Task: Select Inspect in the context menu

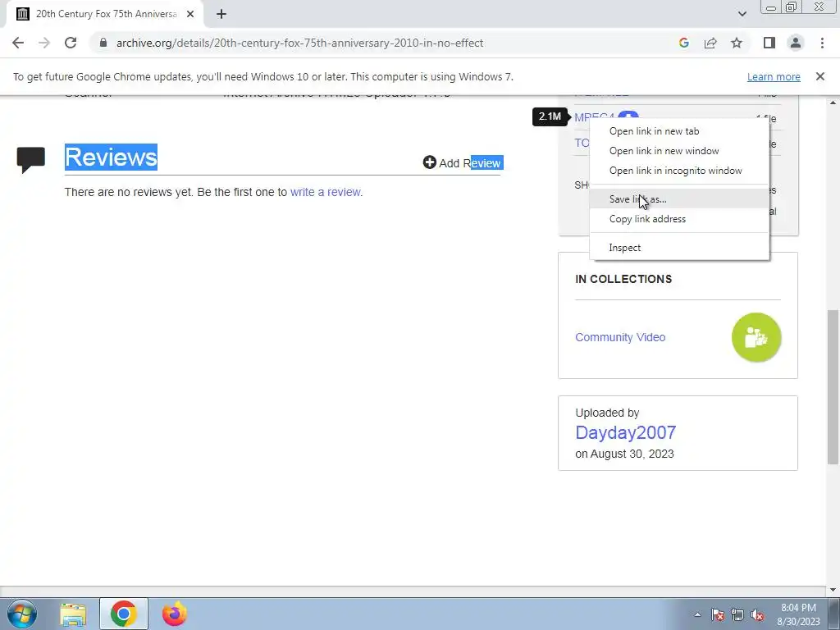Action: (x=679, y=248)
